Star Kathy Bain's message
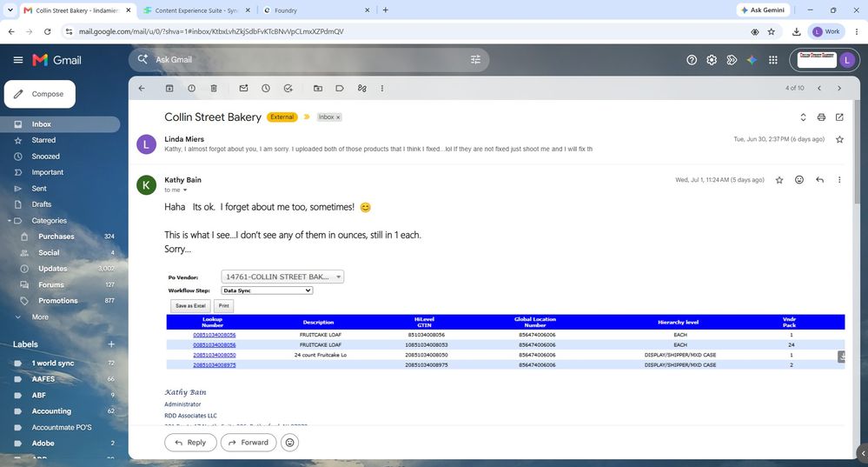 click(x=779, y=179)
